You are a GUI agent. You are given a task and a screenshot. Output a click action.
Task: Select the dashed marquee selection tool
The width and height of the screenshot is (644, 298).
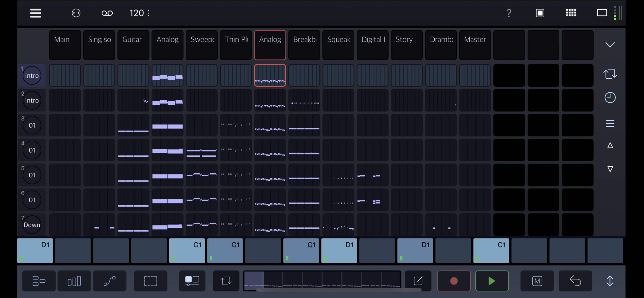point(150,281)
